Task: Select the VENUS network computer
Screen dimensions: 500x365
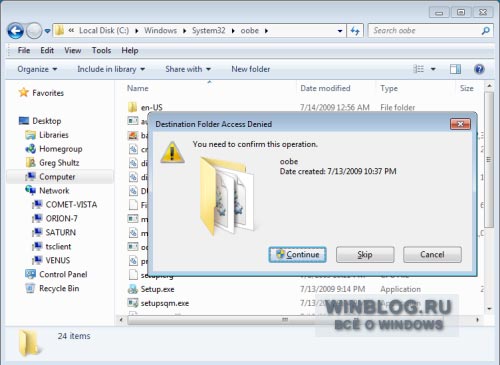Action: (x=58, y=260)
